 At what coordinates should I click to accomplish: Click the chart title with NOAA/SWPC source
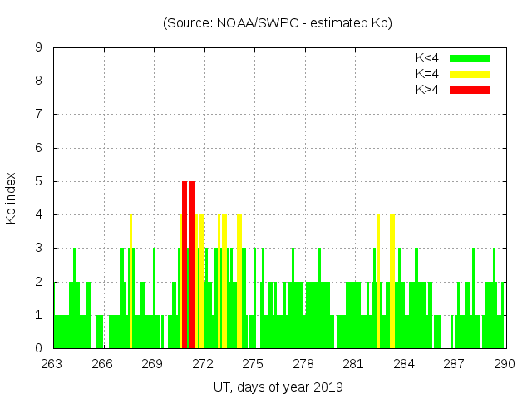click(278, 23)
